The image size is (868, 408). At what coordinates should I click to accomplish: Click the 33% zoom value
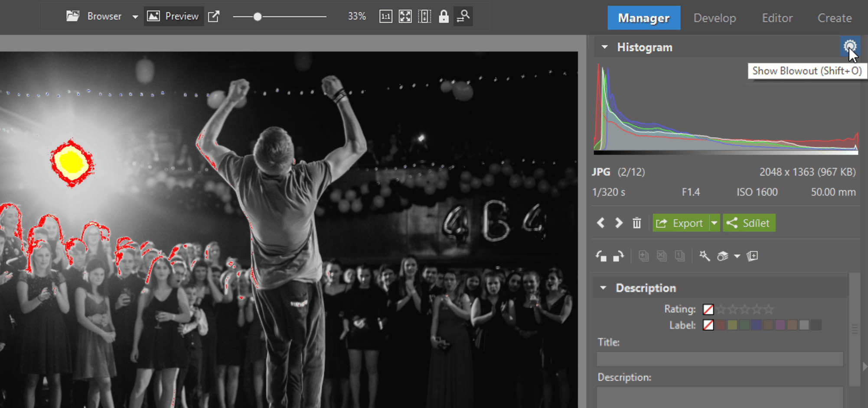[x=357, y=16]
